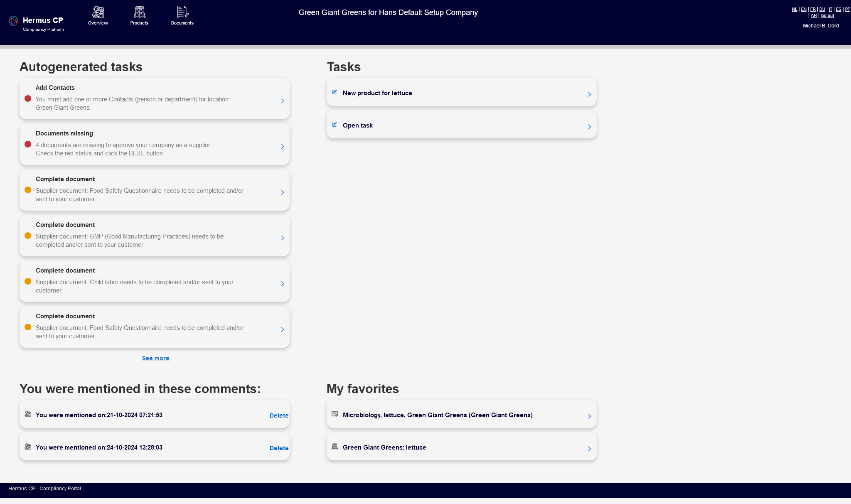Image resolution: width=851 pixels, height=504 pixels.
Task: Open Green Giant Greens: lettuce favorite
Action: click(384, 447)
